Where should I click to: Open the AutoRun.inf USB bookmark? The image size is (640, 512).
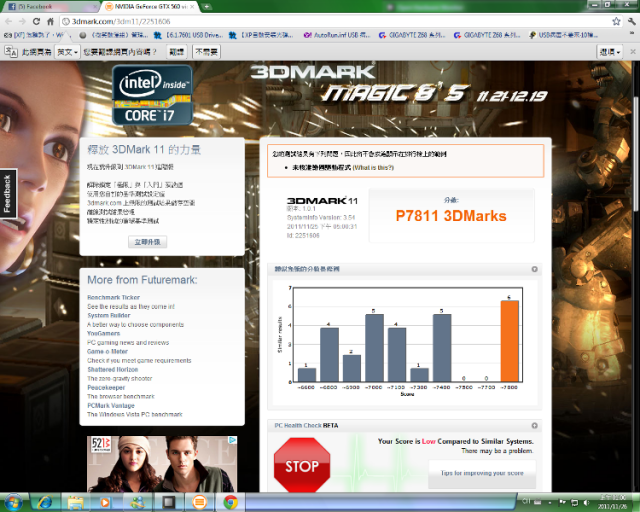(x=337, y=36)
